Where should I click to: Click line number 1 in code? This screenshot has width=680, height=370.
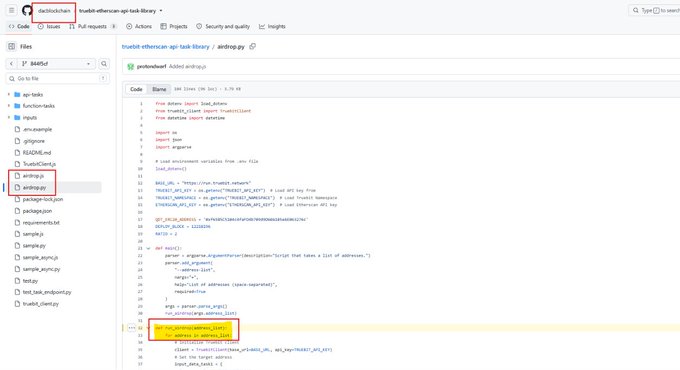pos(141,104)
